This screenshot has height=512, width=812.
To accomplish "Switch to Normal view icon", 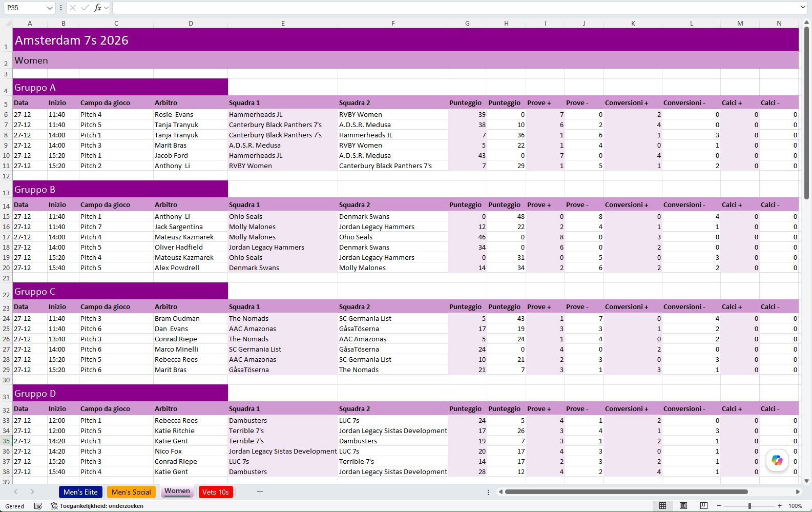I will click(662, 506).
